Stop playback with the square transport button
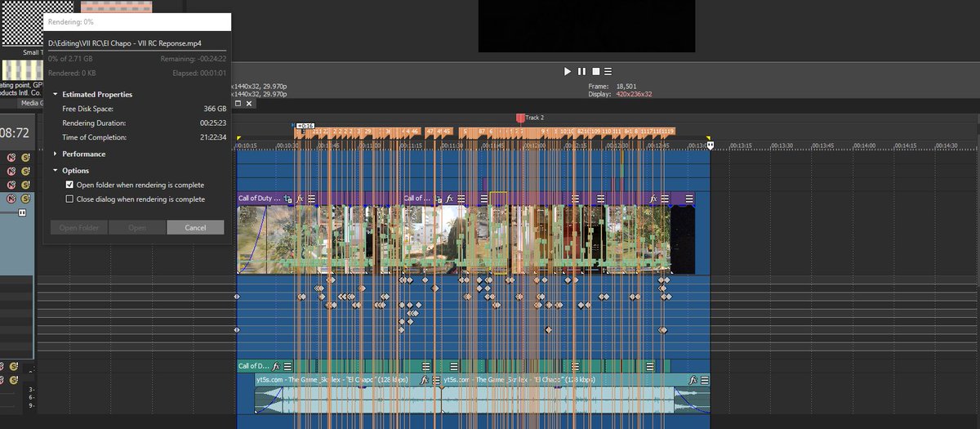Screen dimensions: 980x429 click(x=595, y=72)
